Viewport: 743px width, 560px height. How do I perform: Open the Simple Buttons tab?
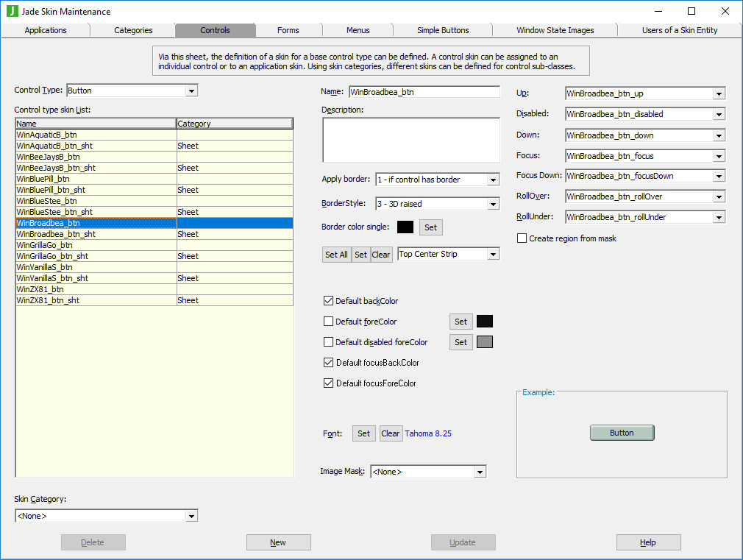[x=443, y=30]
